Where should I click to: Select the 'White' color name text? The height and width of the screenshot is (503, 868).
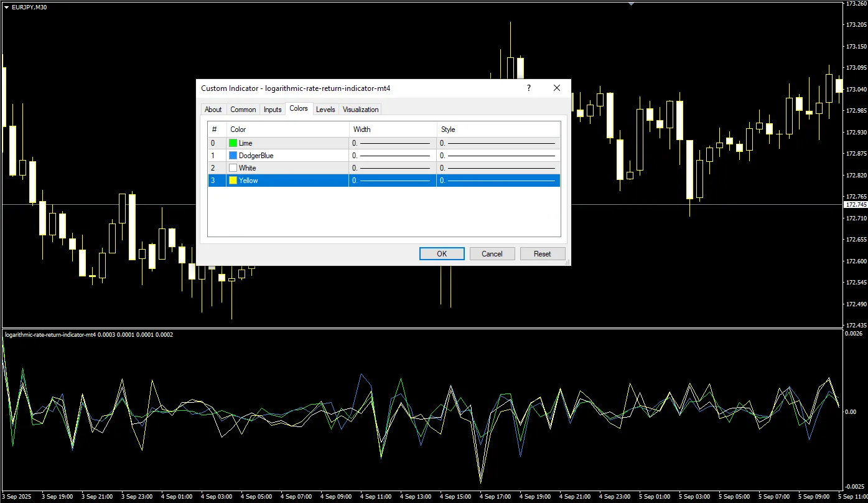pos(248,168)
